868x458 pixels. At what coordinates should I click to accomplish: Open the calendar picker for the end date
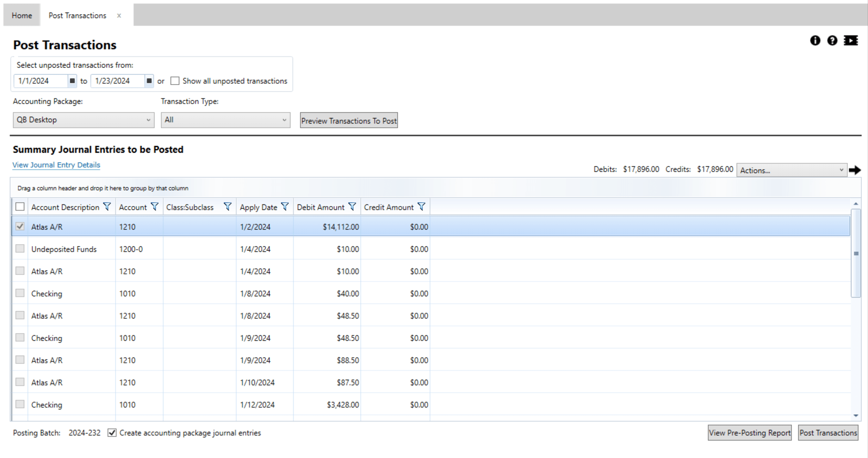click(149, 81)
